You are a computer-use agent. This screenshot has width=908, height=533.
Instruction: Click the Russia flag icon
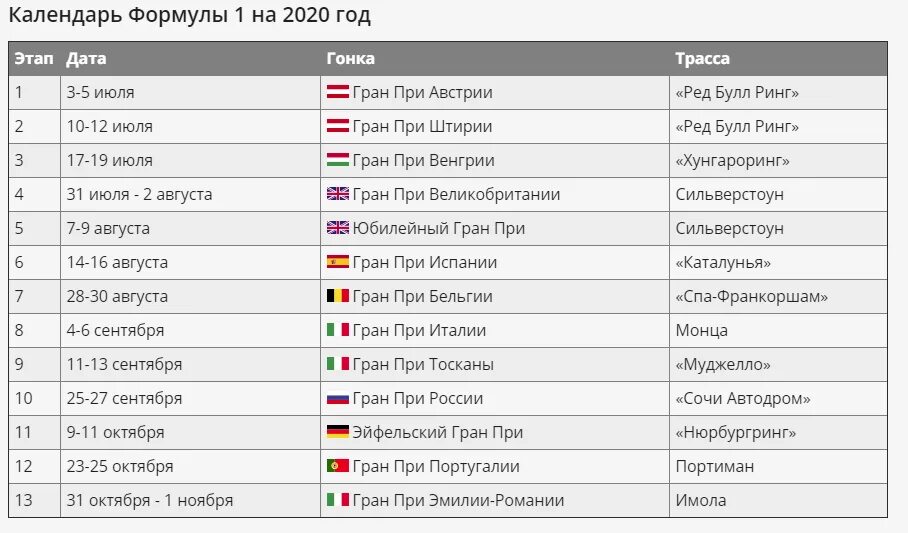[338, 397]
